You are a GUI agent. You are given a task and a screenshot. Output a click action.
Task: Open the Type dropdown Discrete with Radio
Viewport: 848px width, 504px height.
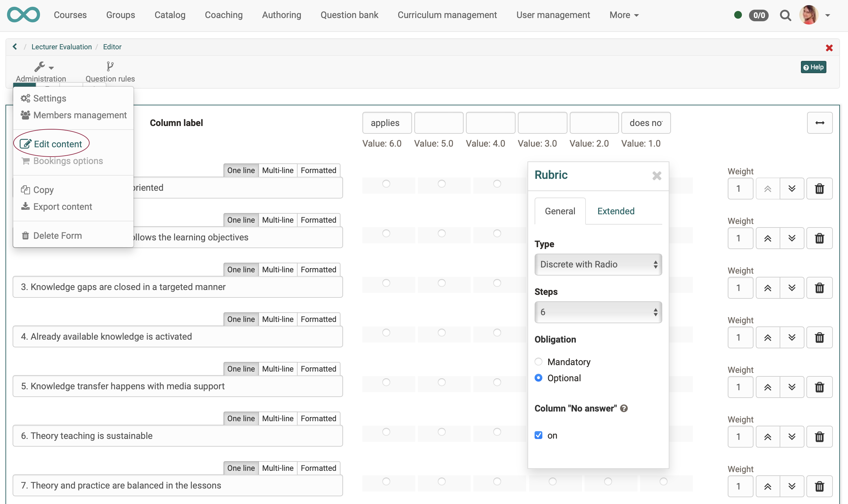tap(598, 264)
